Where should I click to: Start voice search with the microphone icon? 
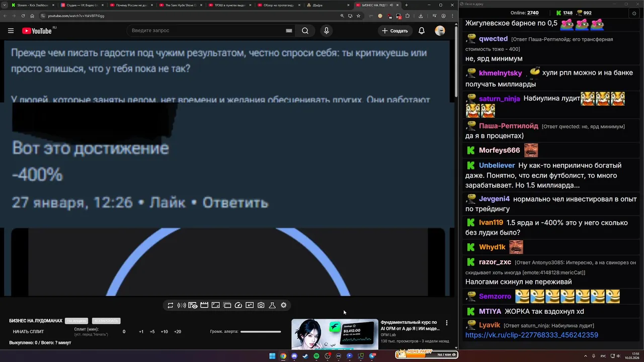click(327, 31)
